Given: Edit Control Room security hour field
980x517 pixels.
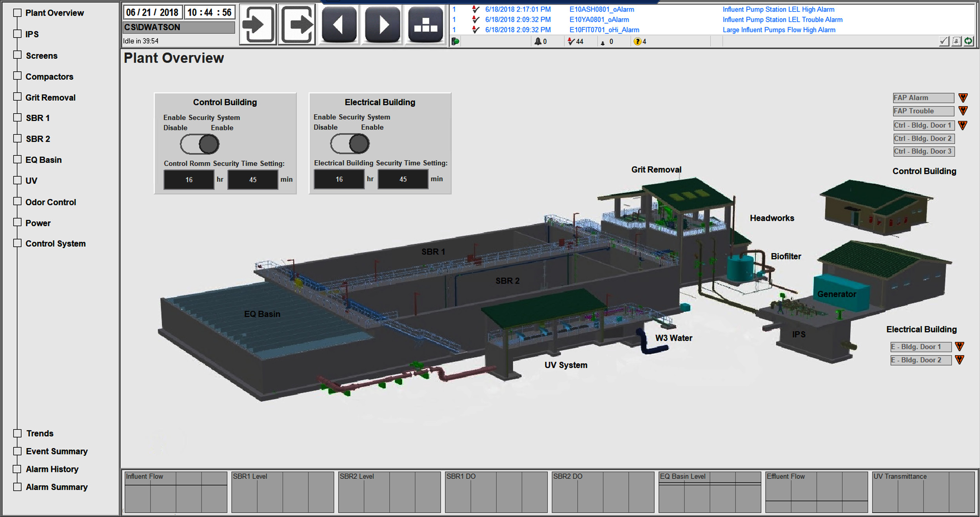Looking at the screenshot, I should click(189, 180).
